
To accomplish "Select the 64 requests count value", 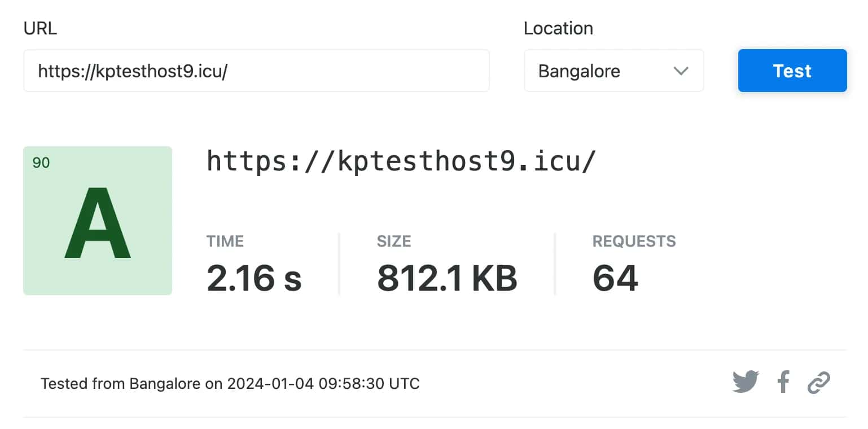I will (x=615, y=278).
